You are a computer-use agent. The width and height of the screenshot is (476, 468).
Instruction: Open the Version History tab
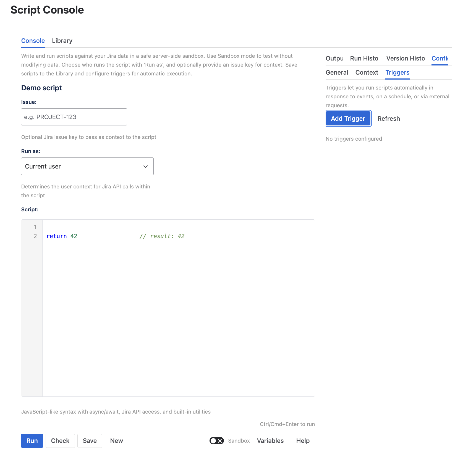[x=405, y=58]
